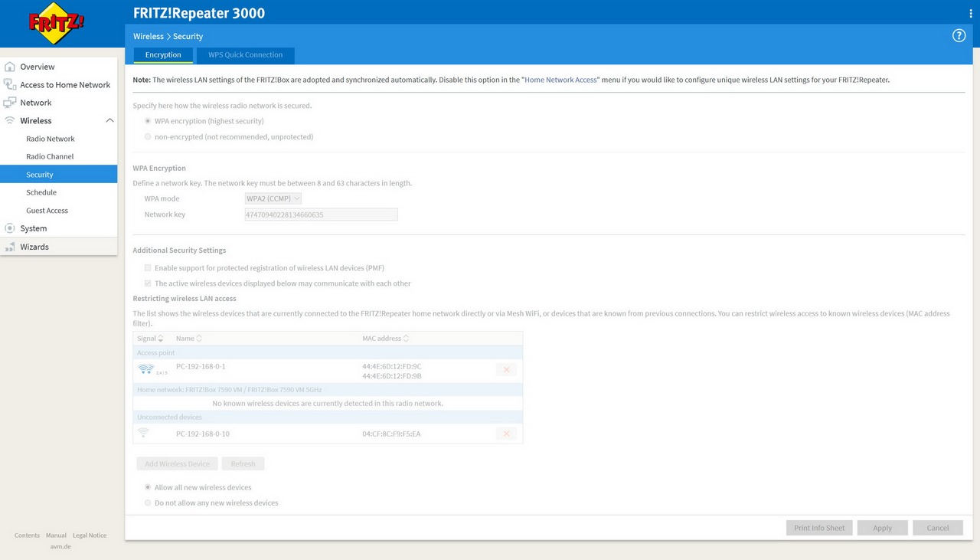
Task: Click device name PC-192-168-0-10
Action: [203, 434]
